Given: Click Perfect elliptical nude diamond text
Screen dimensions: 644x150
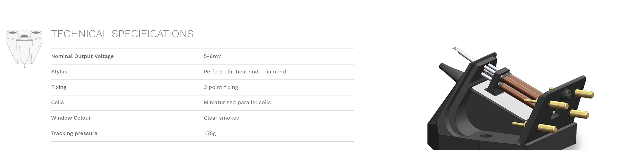Looking at the screenshot, I should coord(245,72).
